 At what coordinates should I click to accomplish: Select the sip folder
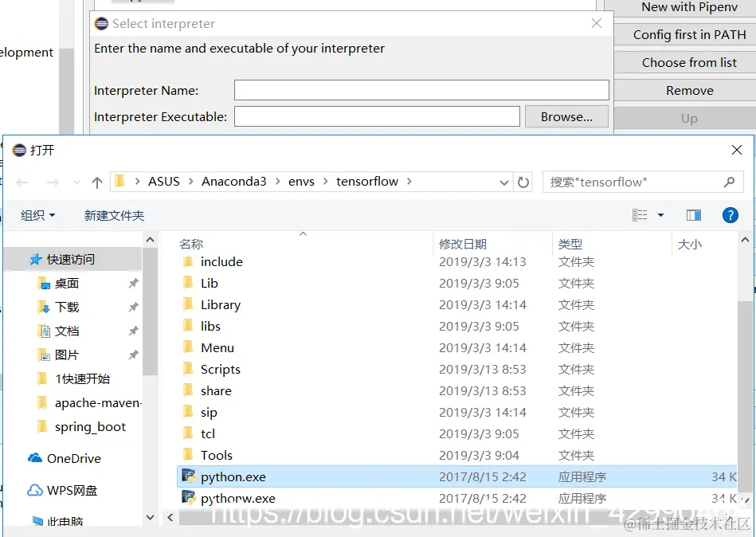point(209,413)
